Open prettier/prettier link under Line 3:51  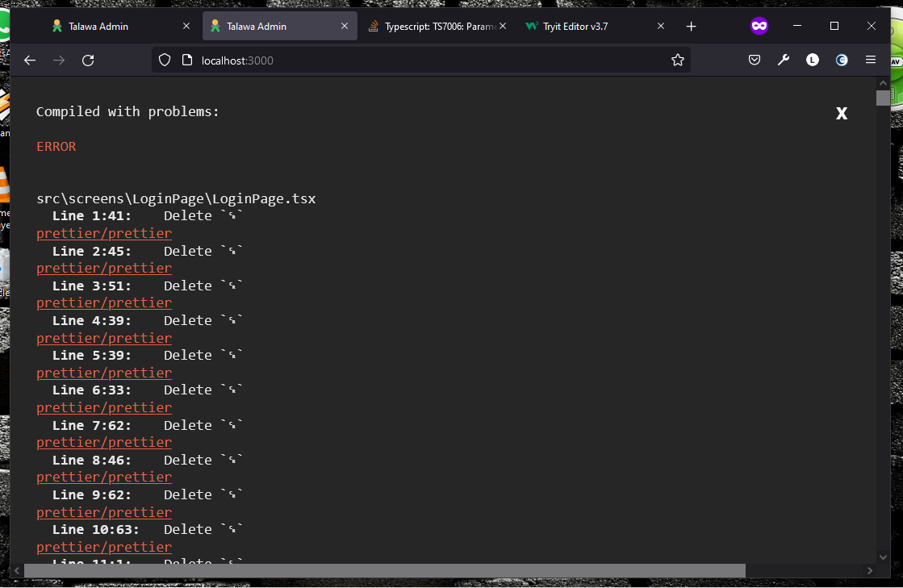(x=104, y=302)
